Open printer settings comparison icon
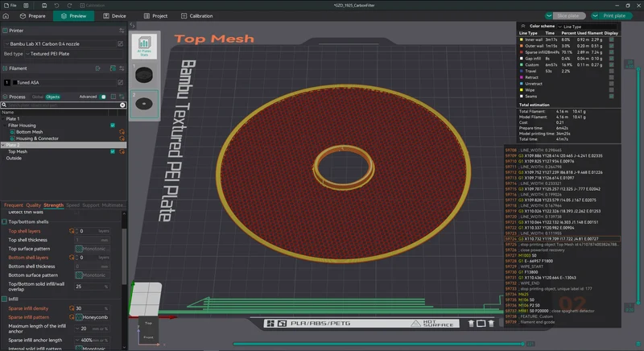 click(x=122, y=31)
